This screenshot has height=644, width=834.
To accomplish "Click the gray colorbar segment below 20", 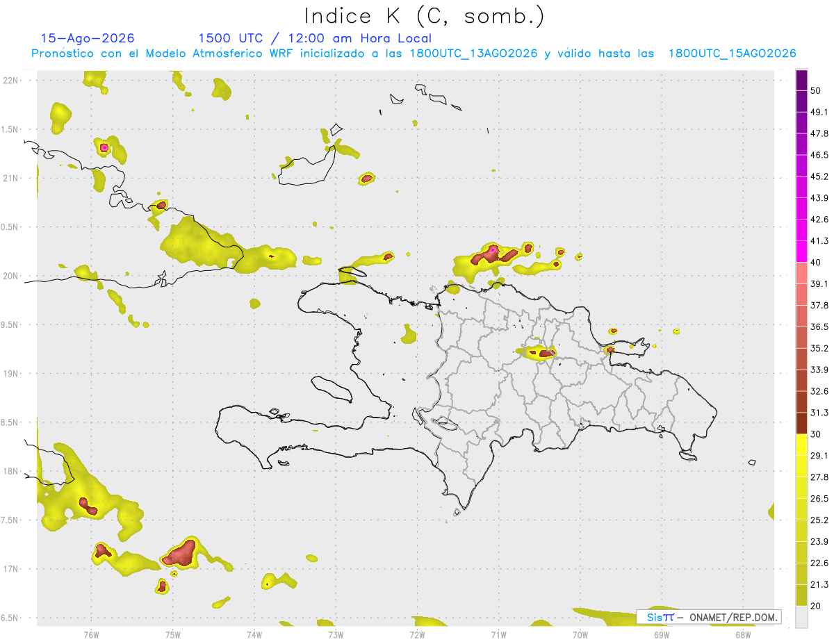I will click(802, 616).
